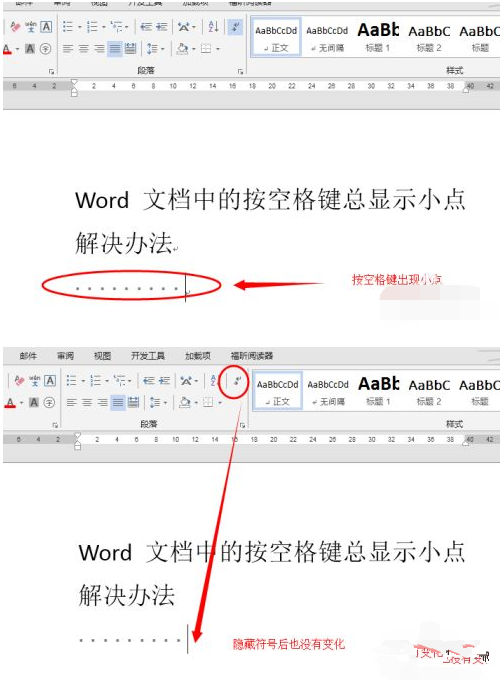This screenshot has height=690, width=500.
Task: Apply 标题 2 style in upper window
Action: [429, 37]
